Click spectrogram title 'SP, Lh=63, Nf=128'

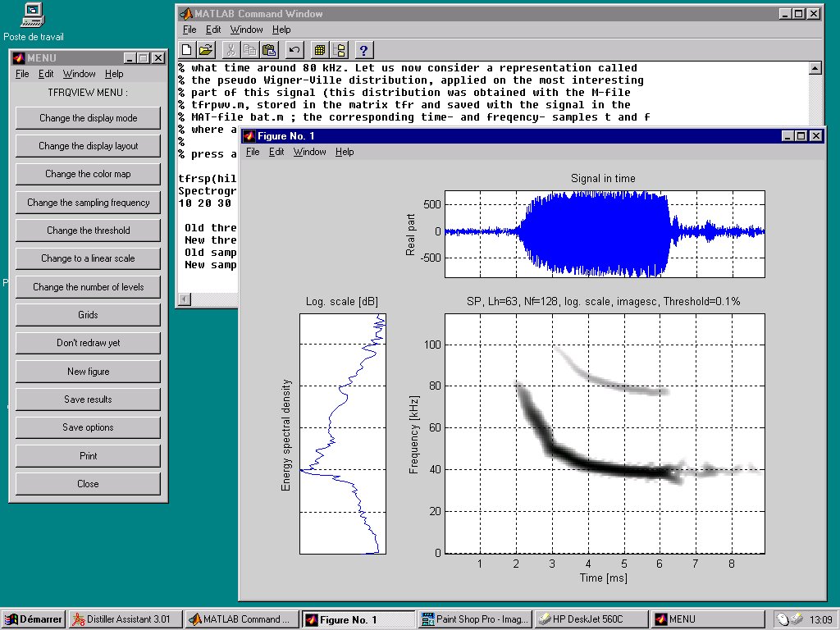(x=604, y=302)
